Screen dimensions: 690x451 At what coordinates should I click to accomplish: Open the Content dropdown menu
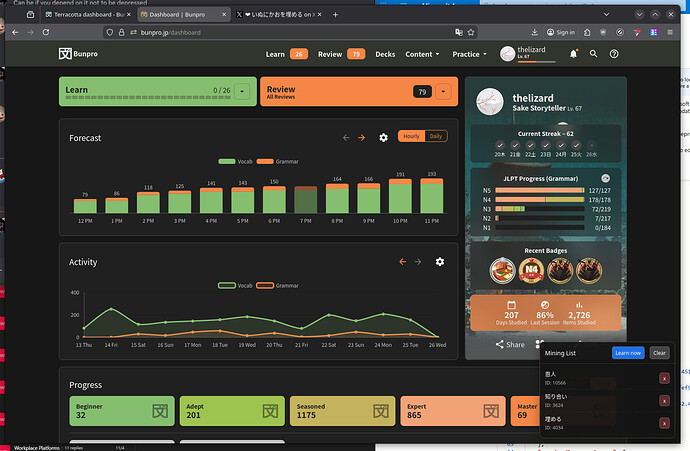pos(423,54)
